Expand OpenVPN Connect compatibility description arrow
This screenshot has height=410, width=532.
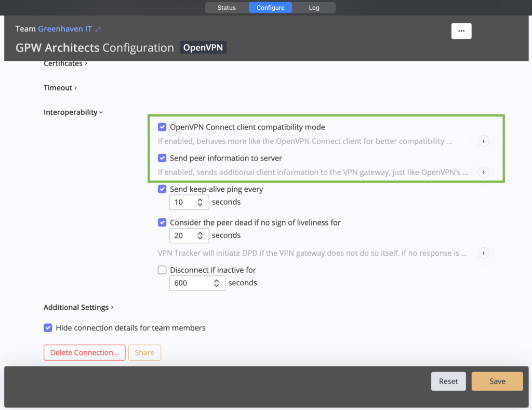[x=483, y=141]
